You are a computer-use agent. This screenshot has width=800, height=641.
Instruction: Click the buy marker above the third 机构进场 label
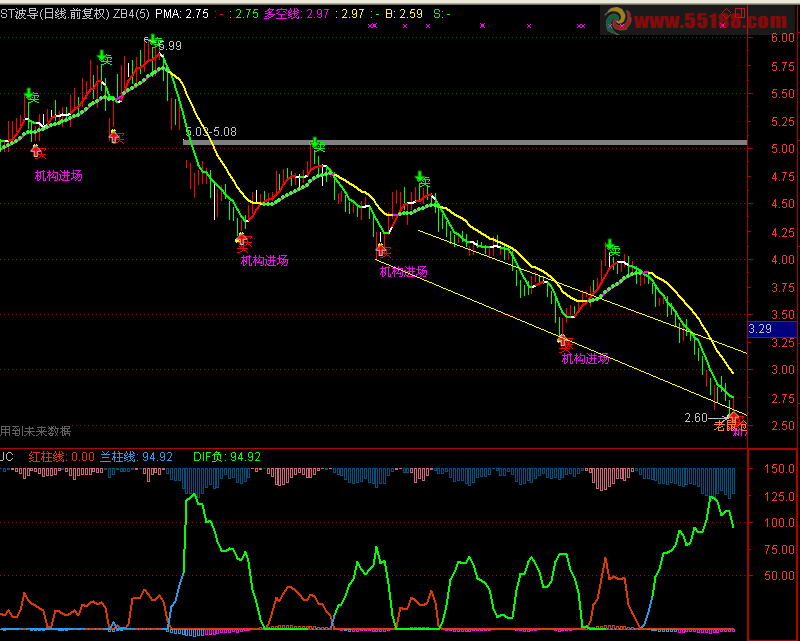(382, 250)
